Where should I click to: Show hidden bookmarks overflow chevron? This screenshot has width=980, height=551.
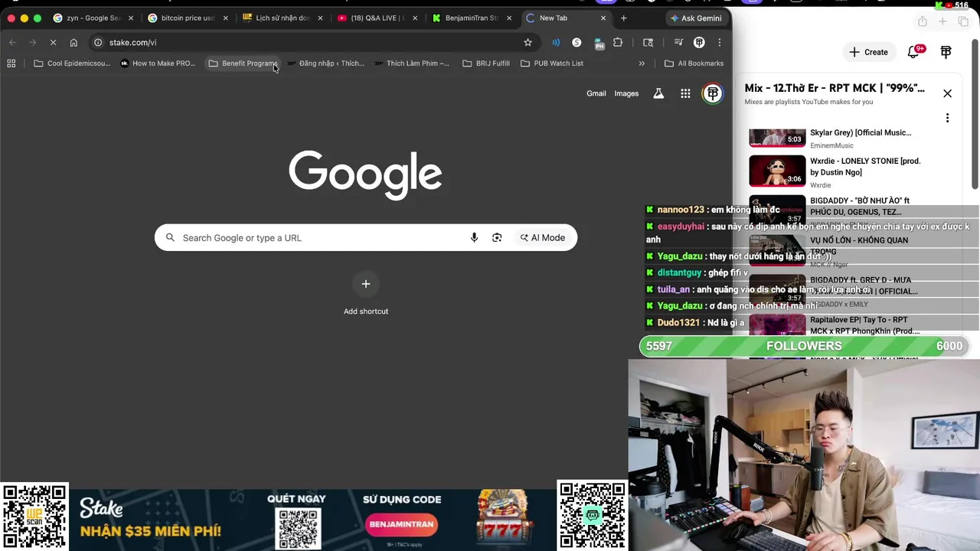click(642, 64)
